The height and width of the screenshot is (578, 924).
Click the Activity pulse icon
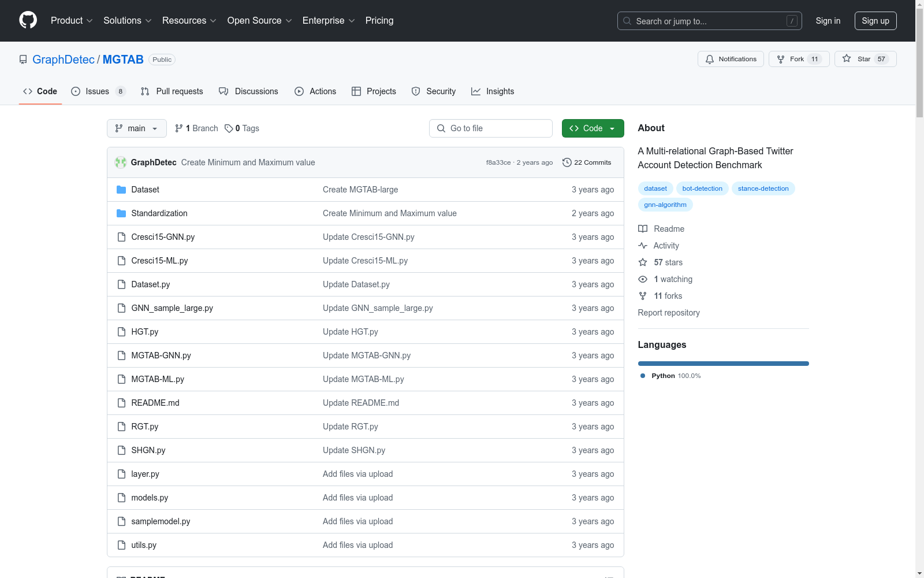[643, 246]
